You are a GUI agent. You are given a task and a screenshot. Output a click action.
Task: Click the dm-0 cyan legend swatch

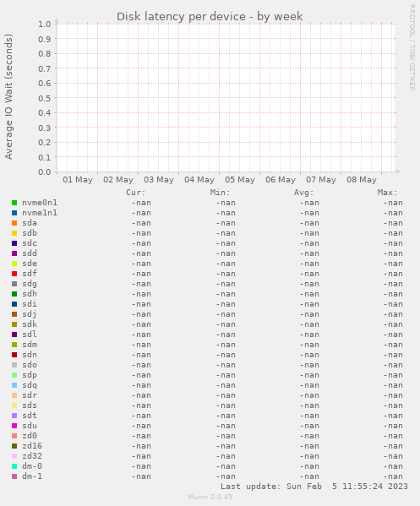tap(14, 466)
